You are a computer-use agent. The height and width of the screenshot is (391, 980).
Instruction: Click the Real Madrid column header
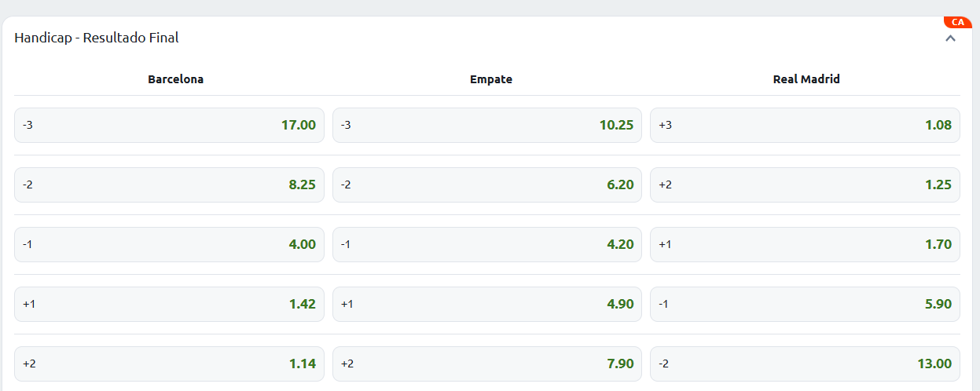(806, 79)
